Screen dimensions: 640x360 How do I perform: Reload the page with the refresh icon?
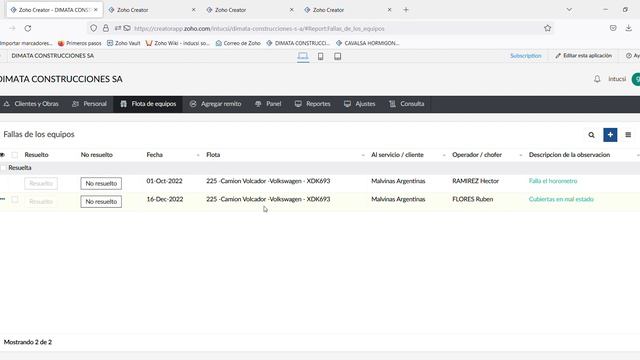(x=28, y=28)
